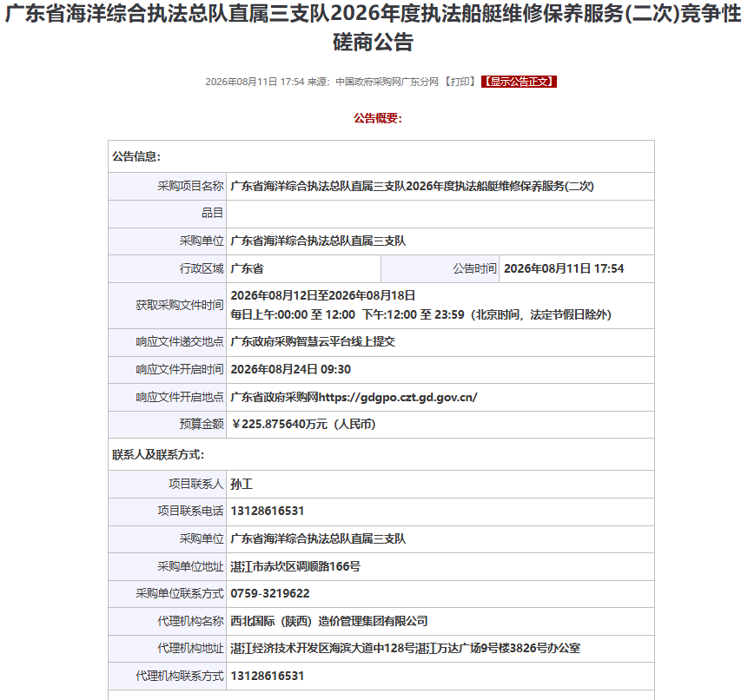Click the source 中国政府采购网广东分网 text
This screenshot has height=700, width=748.
tap(387, 82)
